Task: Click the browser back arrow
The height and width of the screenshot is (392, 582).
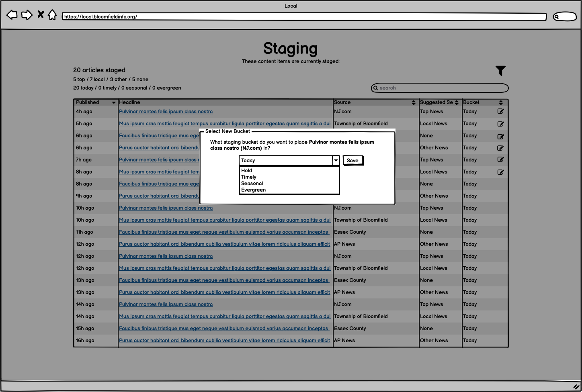Action: (x=12, y=15)
